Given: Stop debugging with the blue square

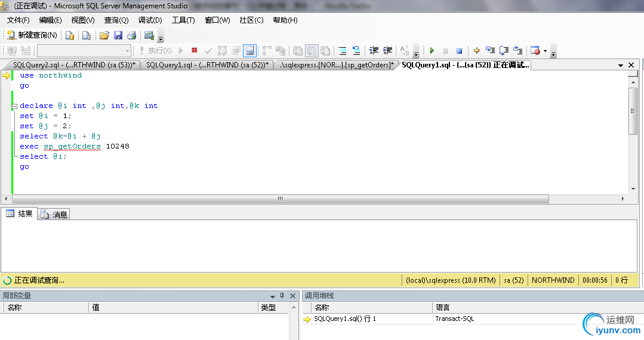Looking at the screenshot, I should pyautogui.click(x=460, y=51).
